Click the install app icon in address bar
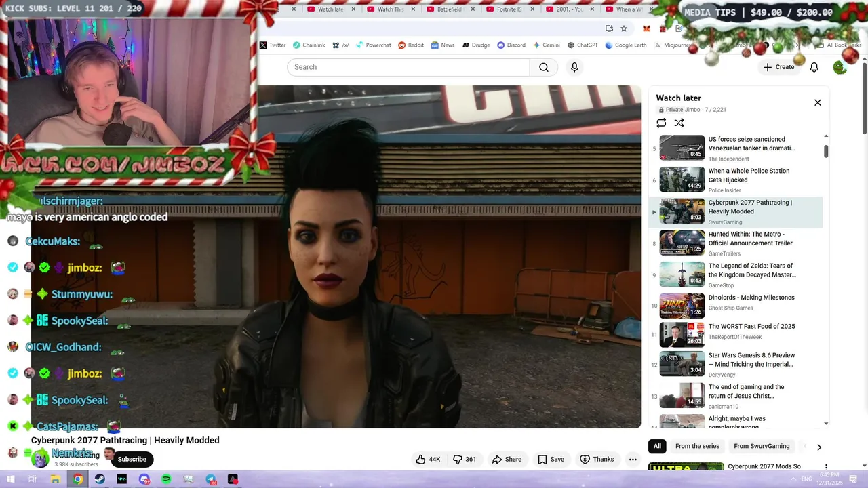 pyautogui.click(x=609, y=28)
